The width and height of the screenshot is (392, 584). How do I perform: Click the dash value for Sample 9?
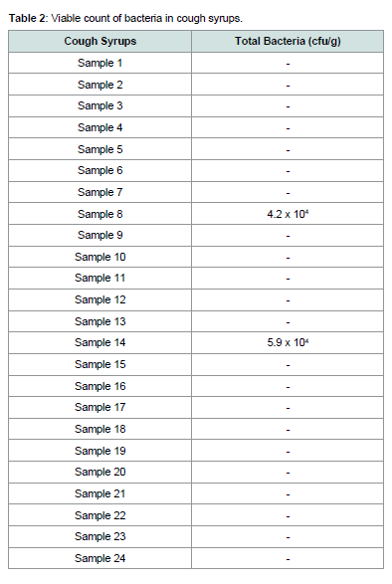click(x=288, y=236)
